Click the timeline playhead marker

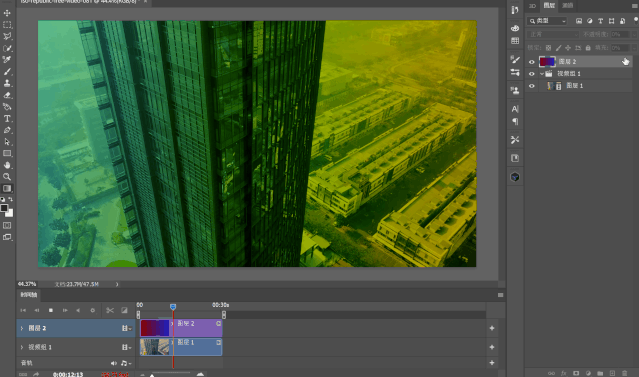click(173, 306)
